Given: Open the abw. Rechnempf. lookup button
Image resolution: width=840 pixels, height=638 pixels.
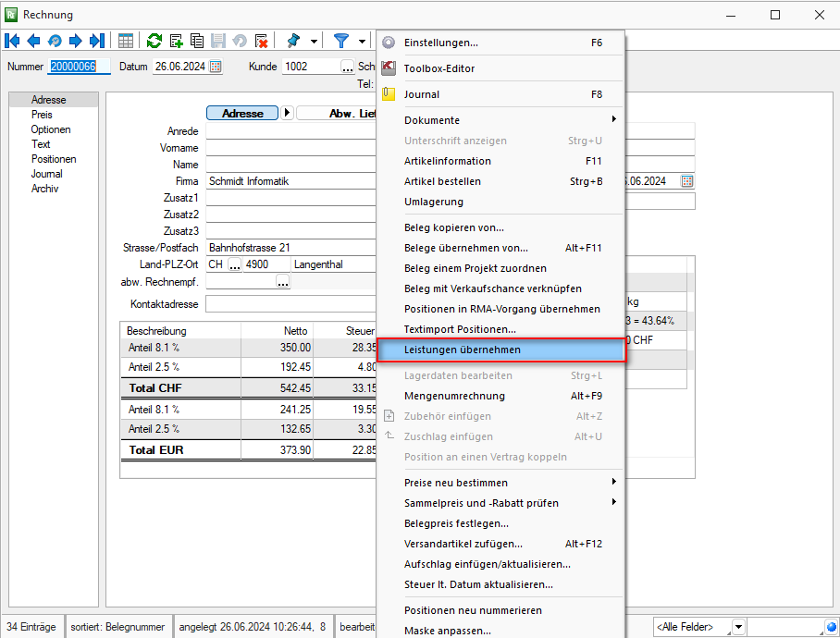Looking at the screenshot, I should 283,281.
